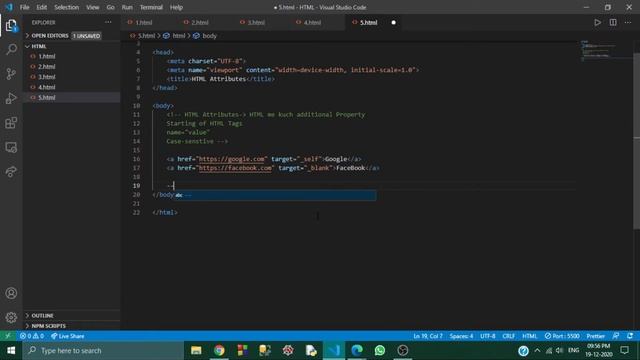
Task: Click the Windows Start button
Action: tap(11, 350)
